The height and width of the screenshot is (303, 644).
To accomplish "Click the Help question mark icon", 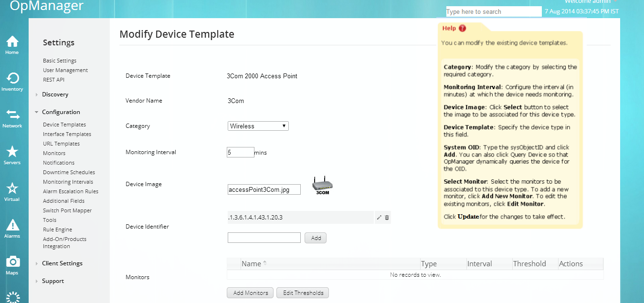I will click(x=462, y=28).
